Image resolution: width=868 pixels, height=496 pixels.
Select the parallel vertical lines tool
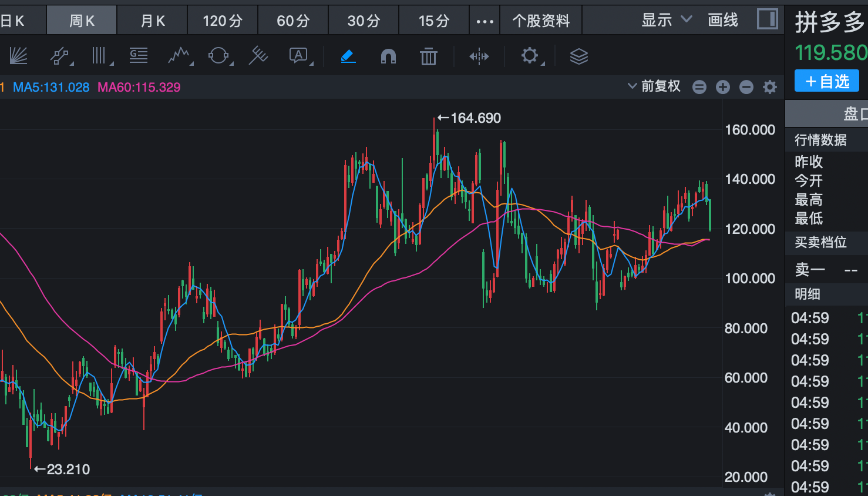click(99, 56)
